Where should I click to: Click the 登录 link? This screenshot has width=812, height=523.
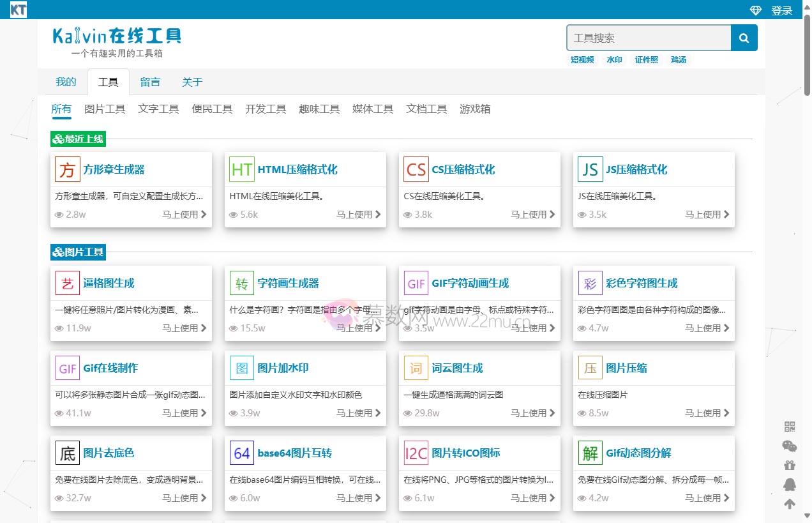(x=781, y=10)
